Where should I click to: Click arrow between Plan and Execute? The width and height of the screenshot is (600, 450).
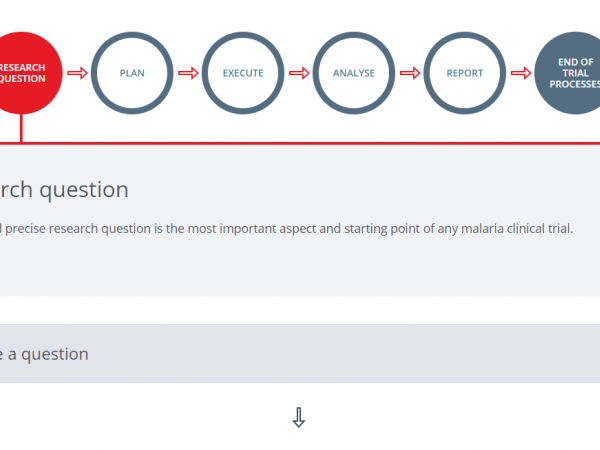(x=188, y=72)
